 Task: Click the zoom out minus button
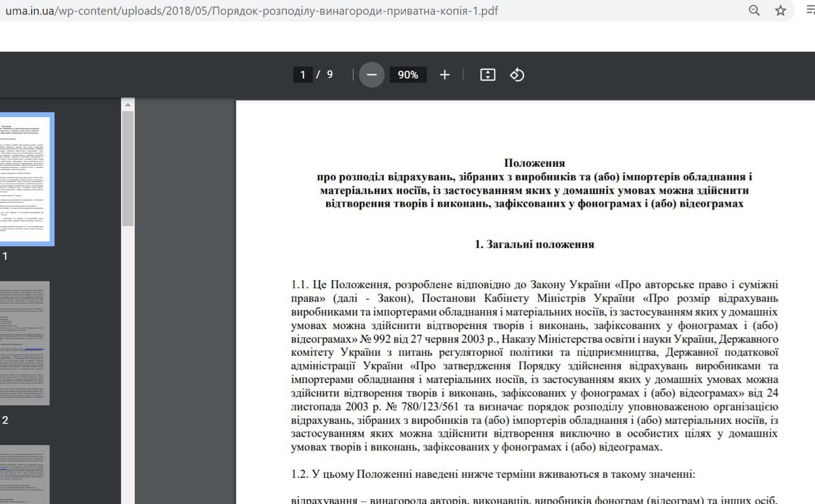coord(372,75)
